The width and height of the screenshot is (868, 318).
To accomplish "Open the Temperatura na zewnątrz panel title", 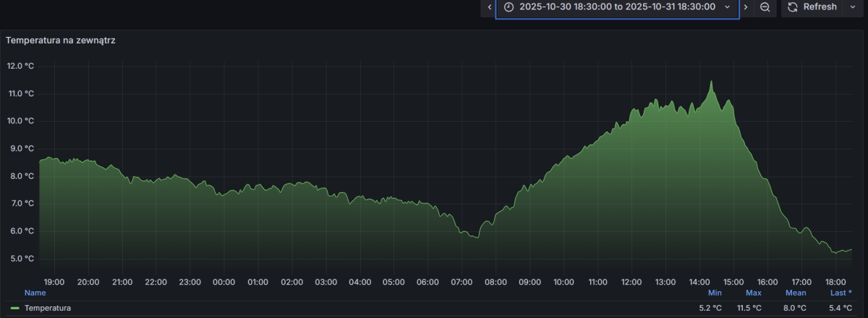I will point(61,41).
